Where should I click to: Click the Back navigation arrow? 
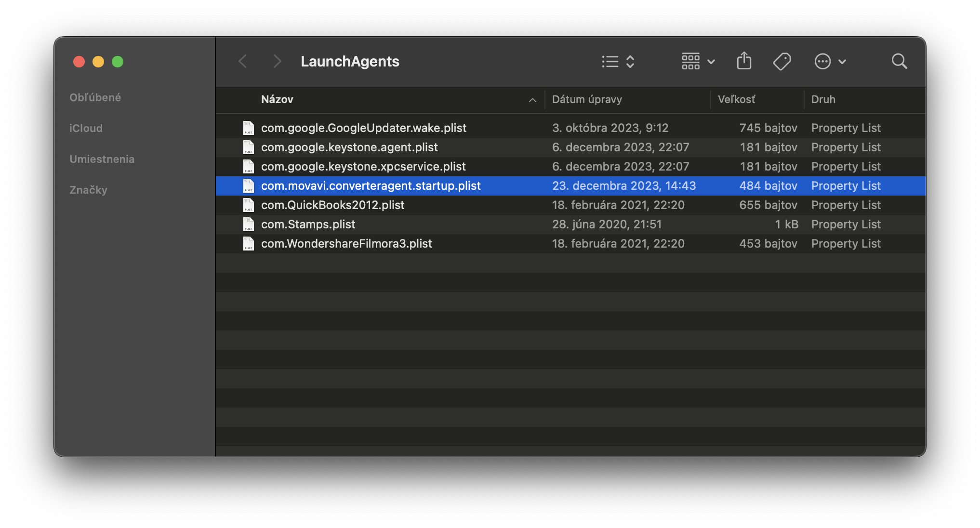coord(242,61)
